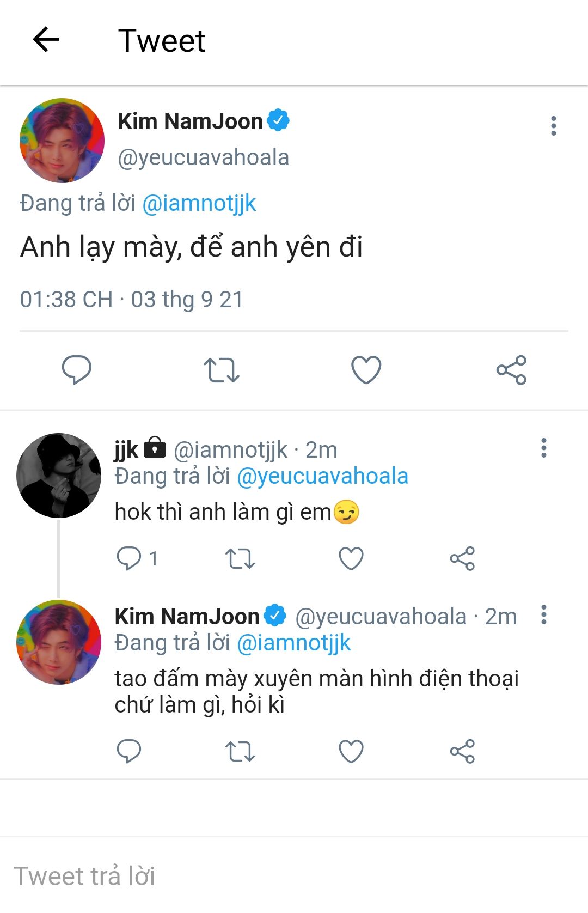Share Kim NamJoon's last reply tweet
The image size is (588, 913).
click(462, 751)
